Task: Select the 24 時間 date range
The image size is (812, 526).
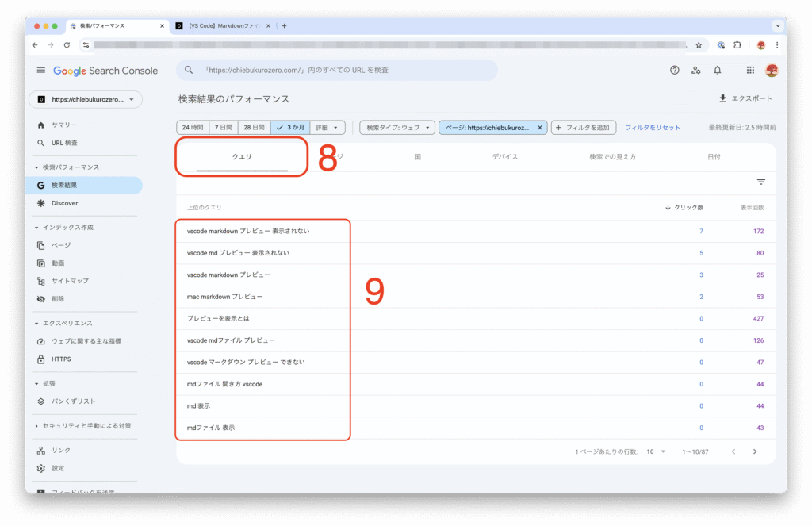Action: tap(193, 128)
